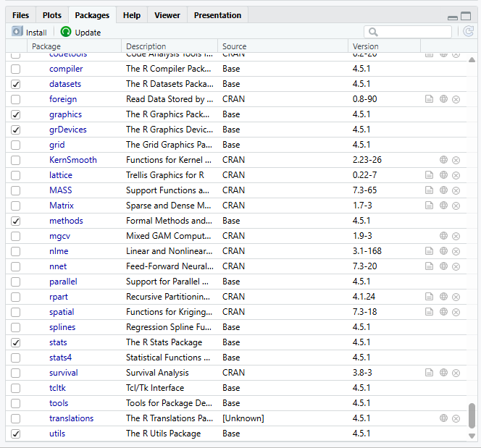Browse KernSmooth package globe icon

coord(443,160)
